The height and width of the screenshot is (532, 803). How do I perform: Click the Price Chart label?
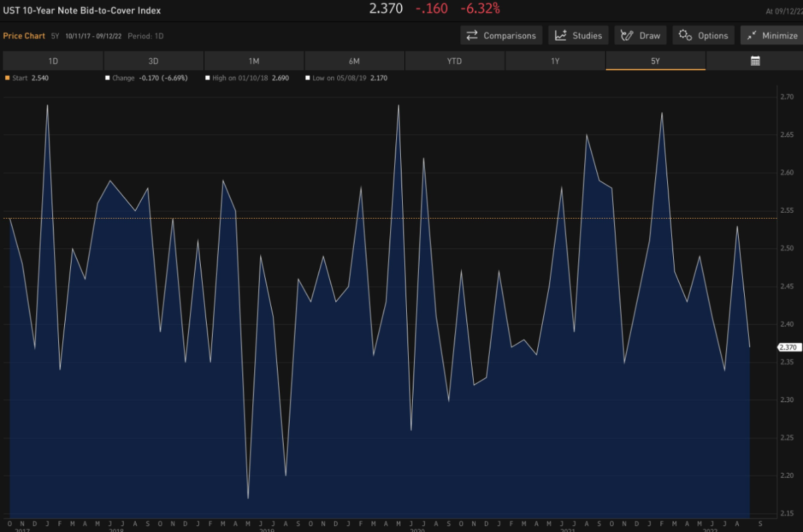click(24, 35)
